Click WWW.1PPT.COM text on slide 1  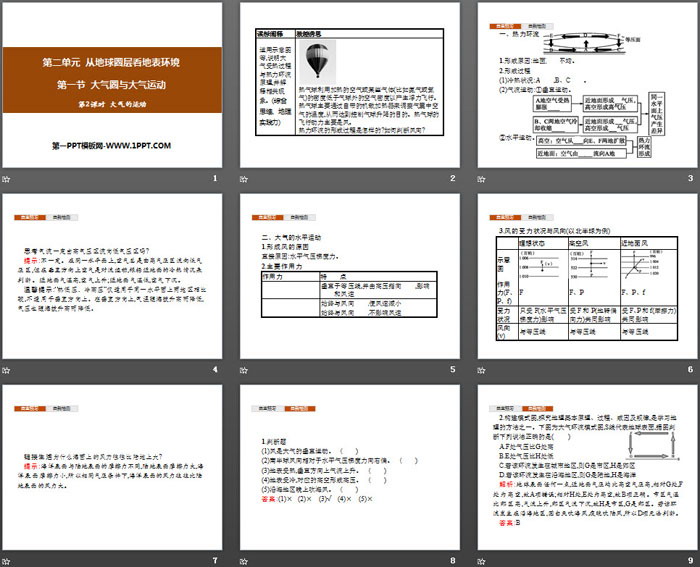tap(138, 146)
